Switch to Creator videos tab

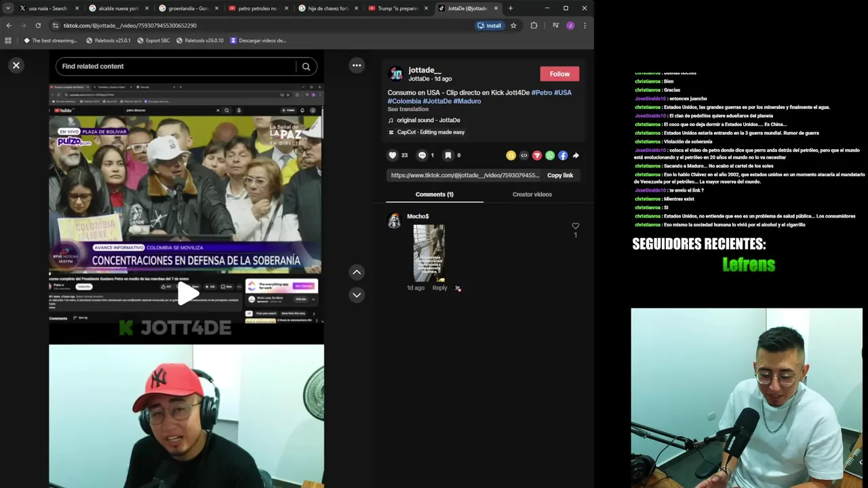click(532, 195)
